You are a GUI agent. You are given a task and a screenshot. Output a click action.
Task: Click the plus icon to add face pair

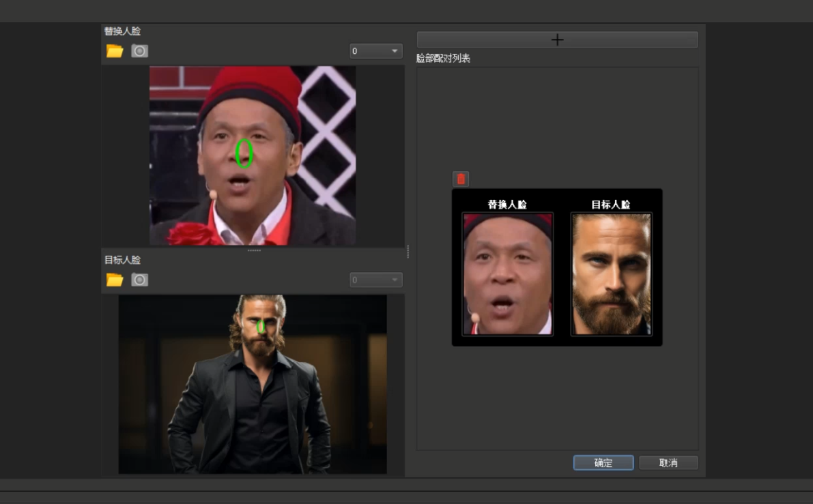tap(557, 39)
